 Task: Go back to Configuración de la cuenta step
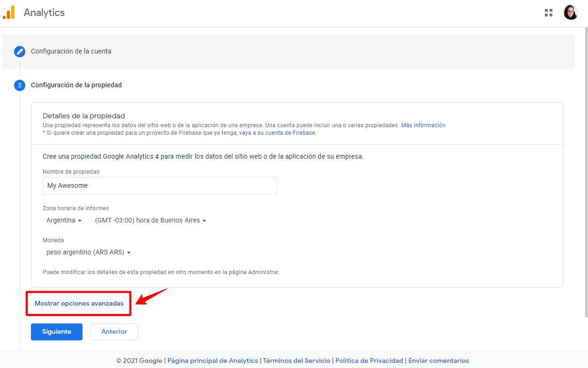click(71, 51)
